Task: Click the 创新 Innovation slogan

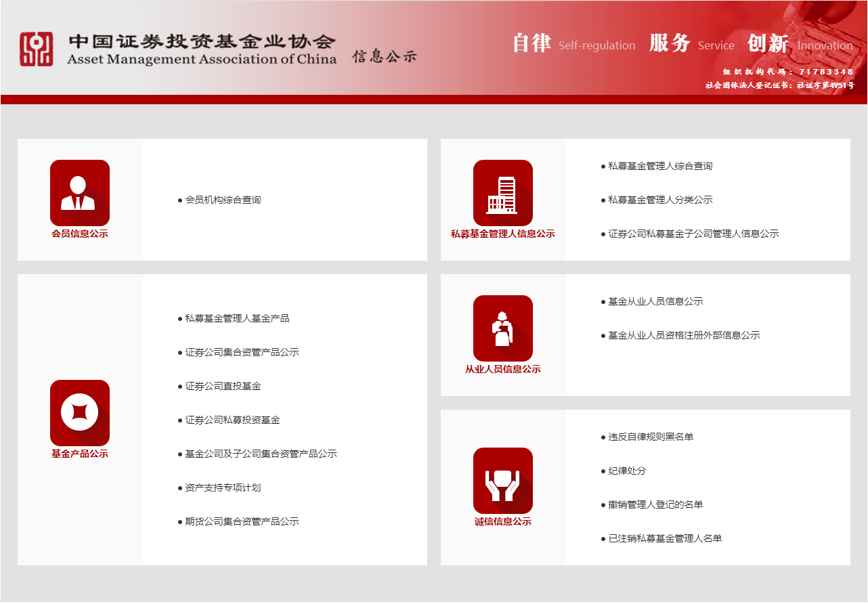Action: point(800,44)
